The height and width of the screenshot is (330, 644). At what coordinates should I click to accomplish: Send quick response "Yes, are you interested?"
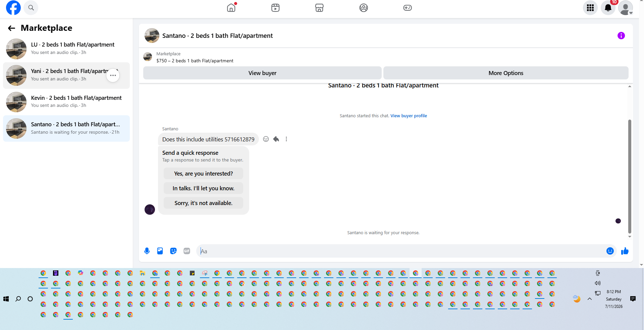tap(203, 174)
